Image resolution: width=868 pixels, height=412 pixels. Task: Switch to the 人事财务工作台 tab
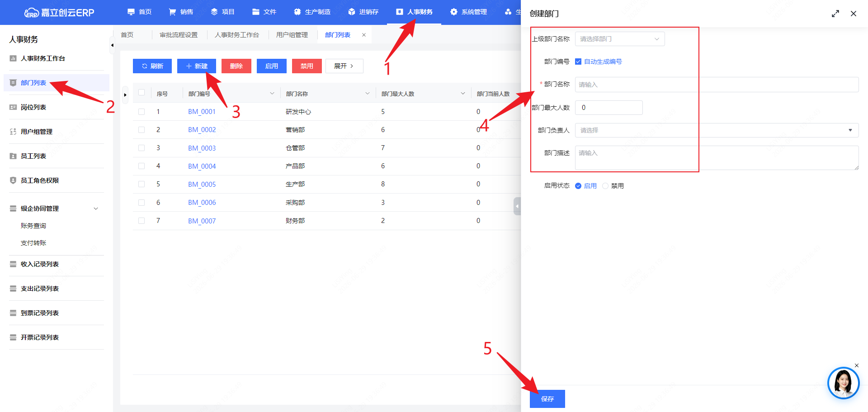pos(237,35)
